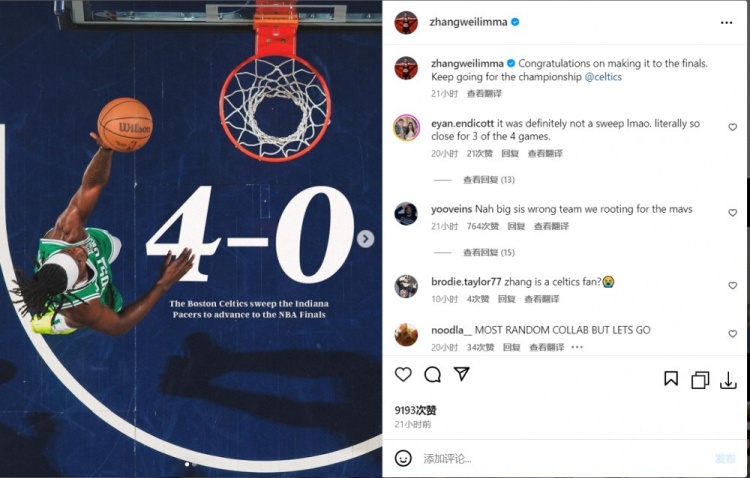Image resolution: width=750 pixels, height=478 pixels.
Task: Open emoji picker in comment box
Action: [x=403, y=458]
